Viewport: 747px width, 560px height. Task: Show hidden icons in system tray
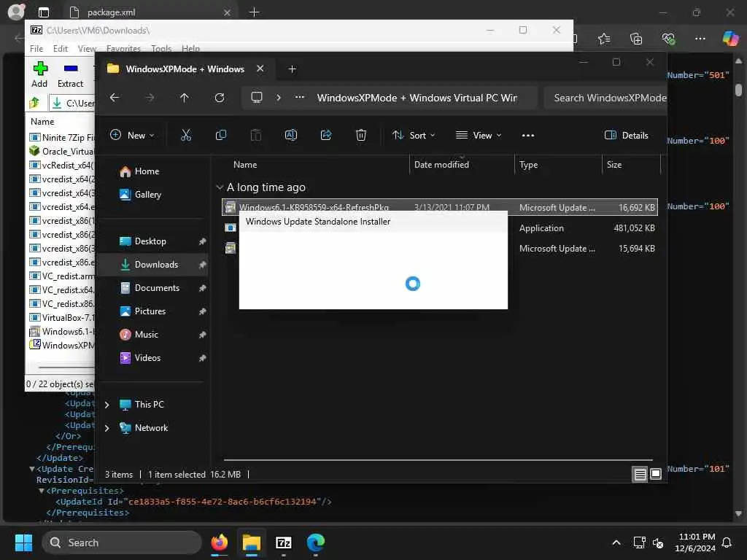click(616, 542)
